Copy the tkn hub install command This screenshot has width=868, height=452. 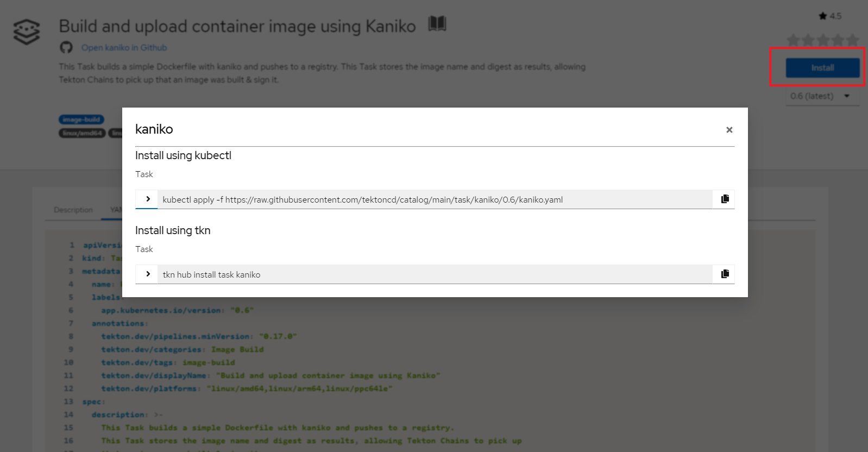coord(725,274)
